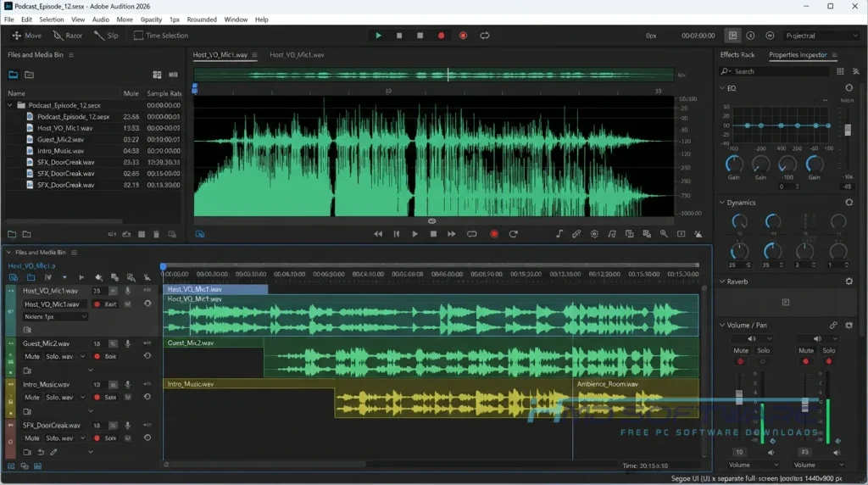The height and width of the screenshot is (485, 868).
Task: Collapse the Reverb section
Action: [722, 282]
